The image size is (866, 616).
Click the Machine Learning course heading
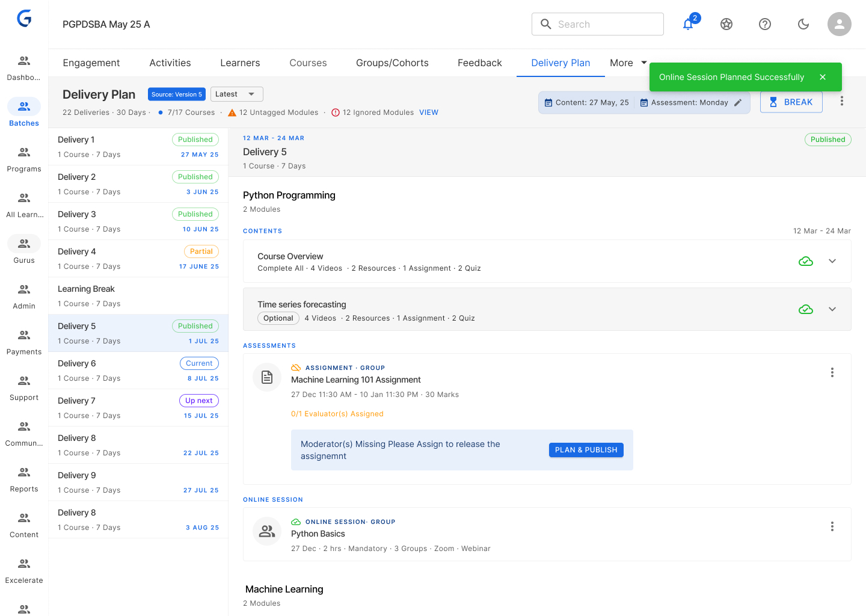[x=284, y=589]
